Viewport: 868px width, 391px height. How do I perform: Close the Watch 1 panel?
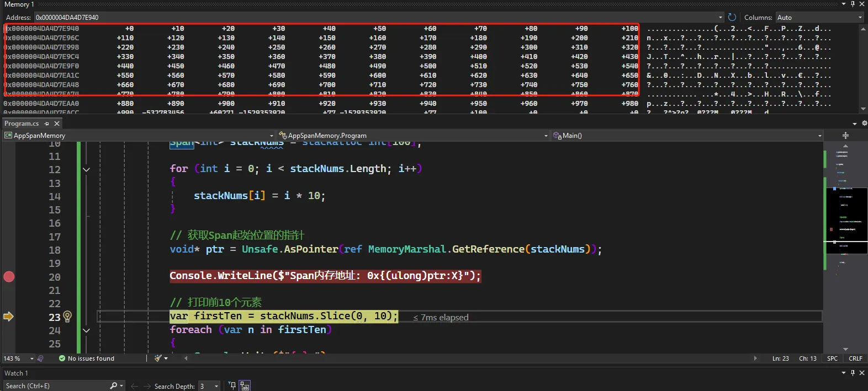tap(861, 373)
